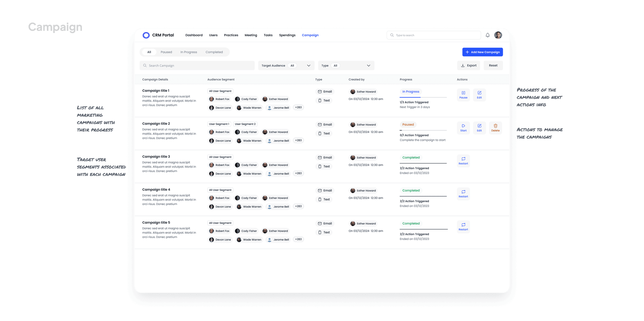This screenshot has height=321, width=644.
Task: Open the Target Audience dropdown
Action: pyautogui.click(x=308, y=65)
